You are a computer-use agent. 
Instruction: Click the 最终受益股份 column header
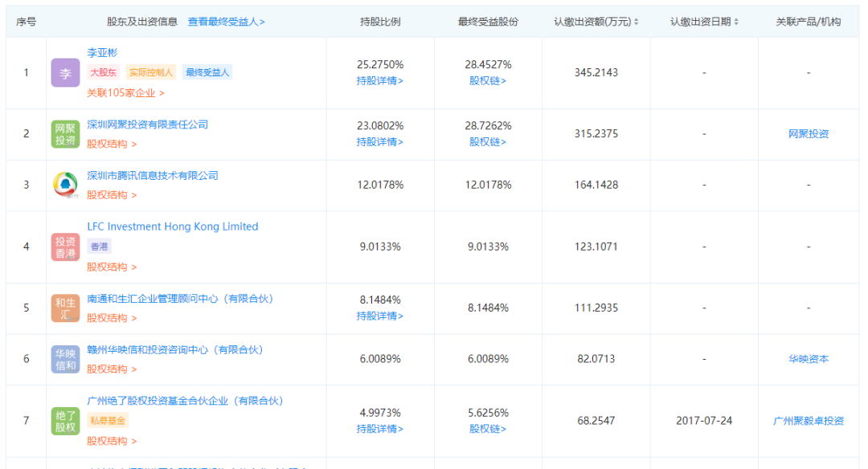click(x=488, y=22)
